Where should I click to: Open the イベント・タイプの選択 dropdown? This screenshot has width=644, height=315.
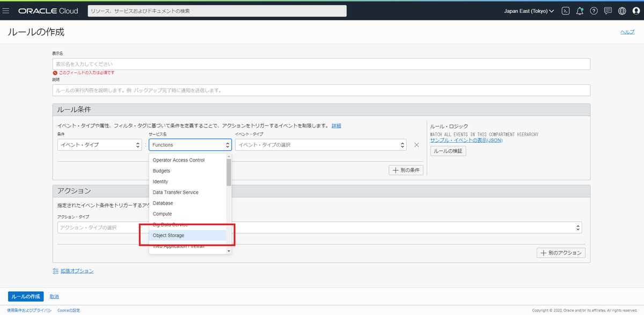(321, 145)
